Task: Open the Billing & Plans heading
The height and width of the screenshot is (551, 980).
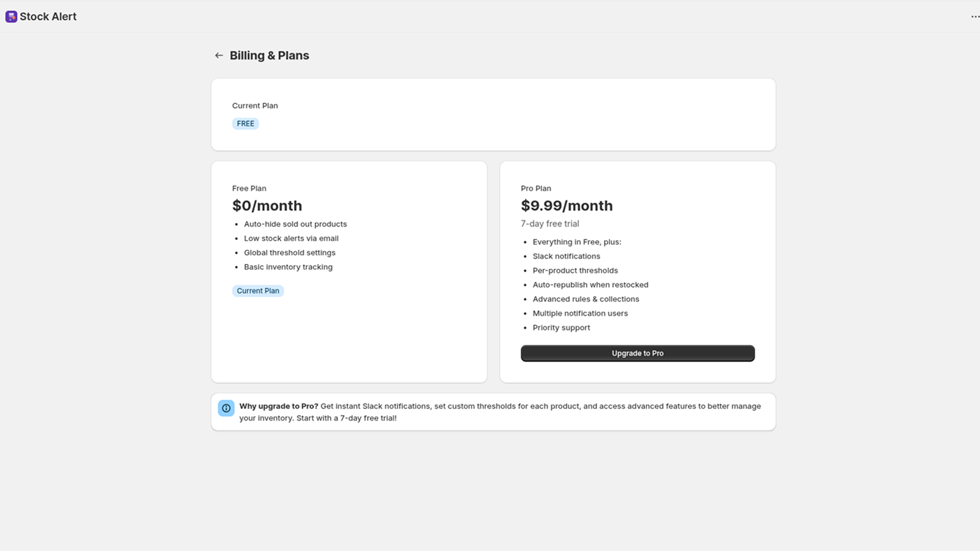Action: [x=269, y=55]
